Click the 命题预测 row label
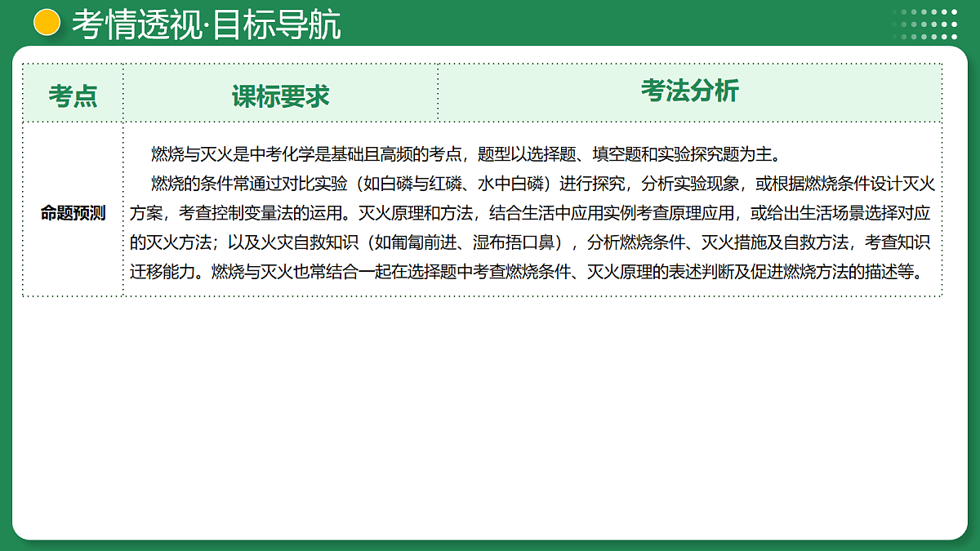The height and width of the screenshot is (551, 980). (73, 214)
